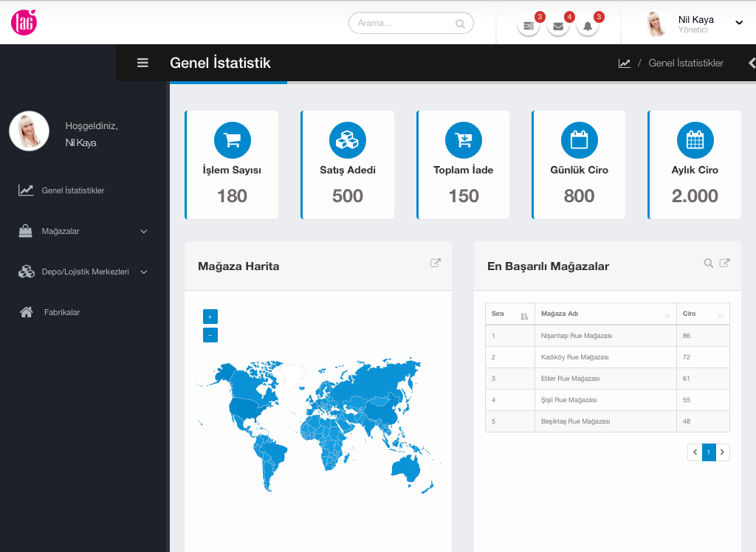The image size is (756, 552).
Task: Open the bell notifications icon
Action: click(x=588, y=27)
